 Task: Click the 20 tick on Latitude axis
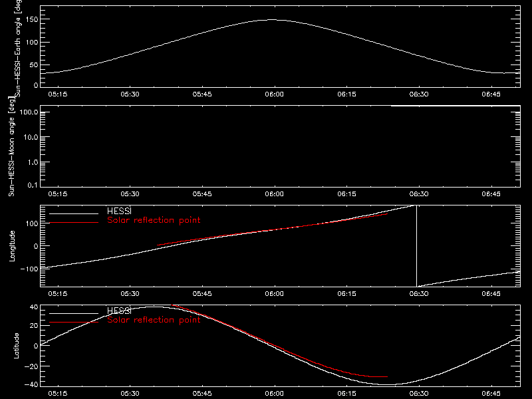click(x=34, y=326)
